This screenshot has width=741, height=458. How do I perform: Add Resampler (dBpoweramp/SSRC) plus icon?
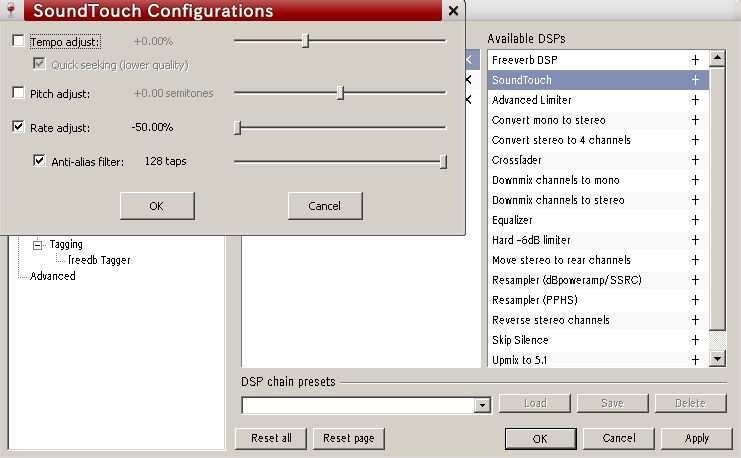point(695,280)
